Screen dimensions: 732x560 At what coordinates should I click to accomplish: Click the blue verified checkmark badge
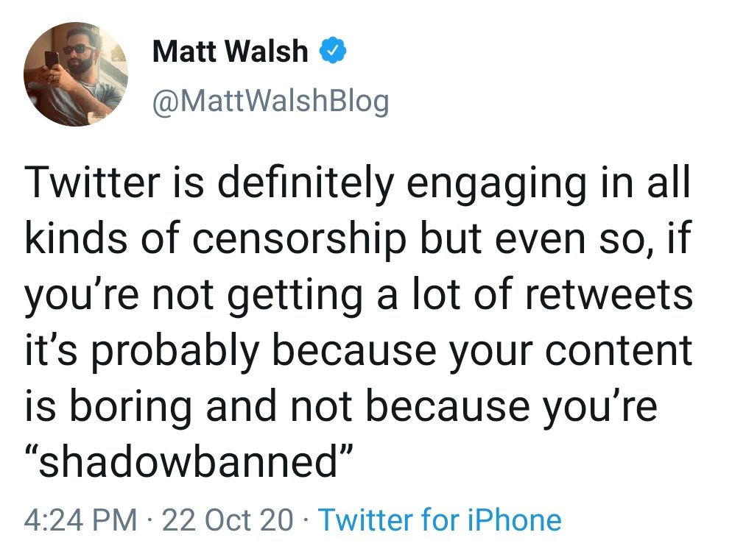[x=333, y=52]
